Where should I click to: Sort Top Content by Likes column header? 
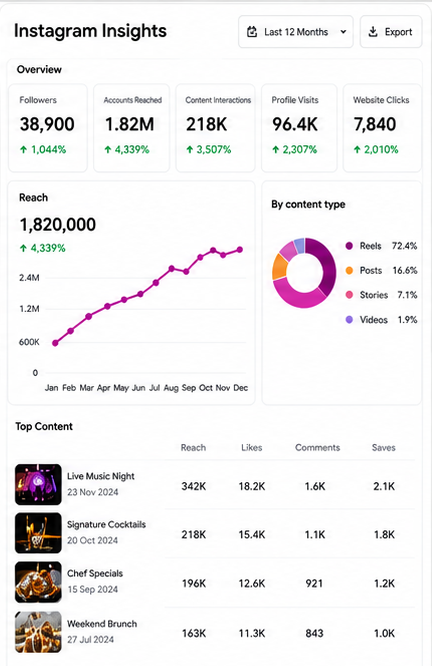tap(251, 448)
